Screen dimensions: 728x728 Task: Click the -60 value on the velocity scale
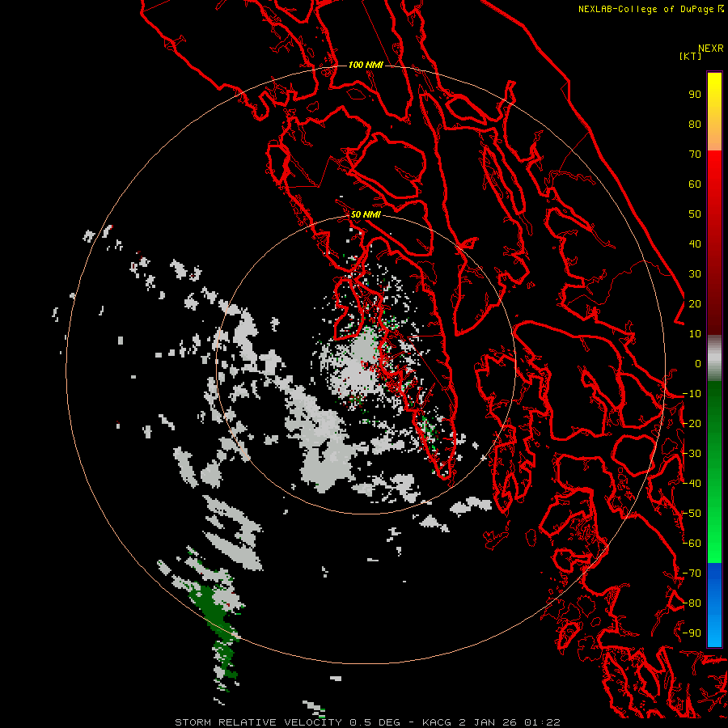pos(692,544)
